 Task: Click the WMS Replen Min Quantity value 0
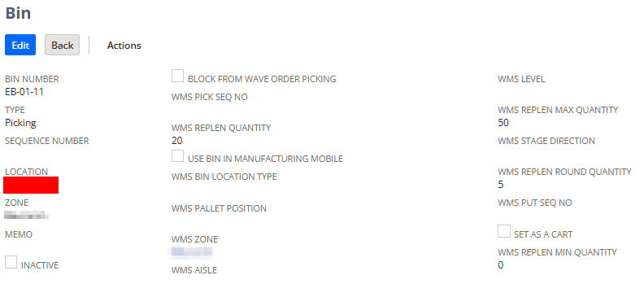tap(500, 265)
